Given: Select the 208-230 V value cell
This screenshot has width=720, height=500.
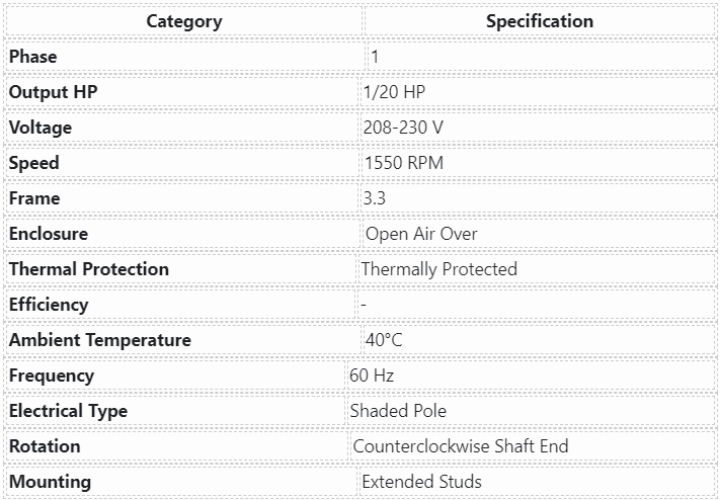Looking at the screenshot, I should [x=402, y=128].
